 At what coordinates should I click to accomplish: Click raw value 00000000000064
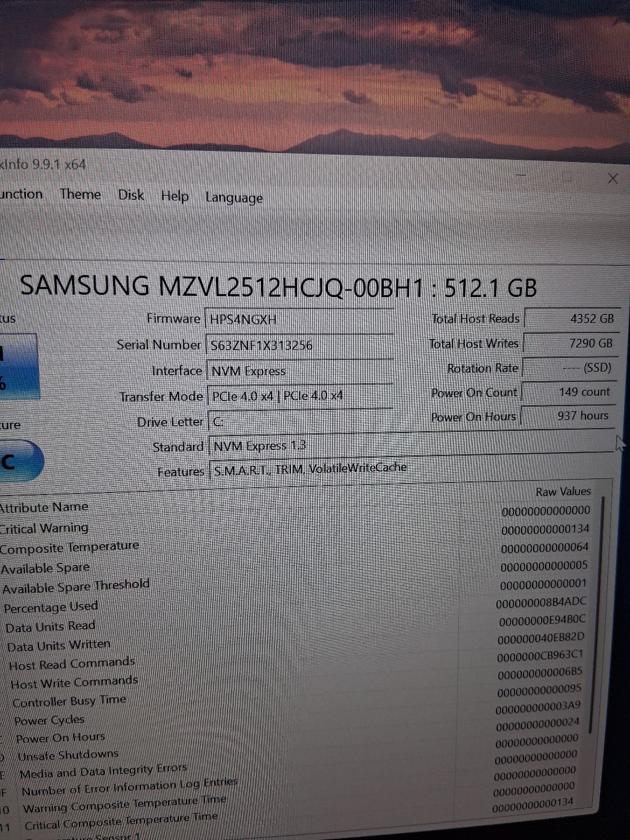pos(544,548)
